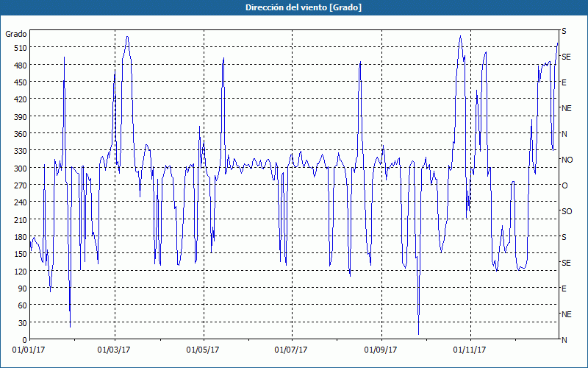
Task: Click the 01/03/17 date label
Action: point(114,350)
